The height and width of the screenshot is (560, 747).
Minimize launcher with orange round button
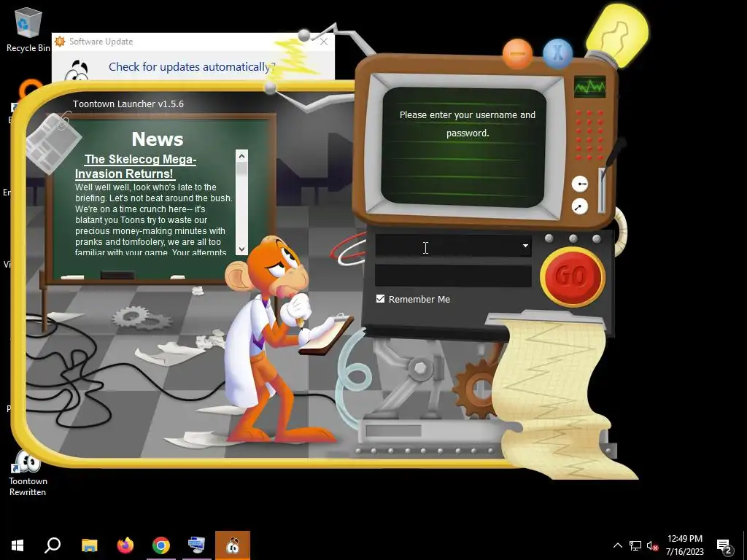(x=517, y=54)
